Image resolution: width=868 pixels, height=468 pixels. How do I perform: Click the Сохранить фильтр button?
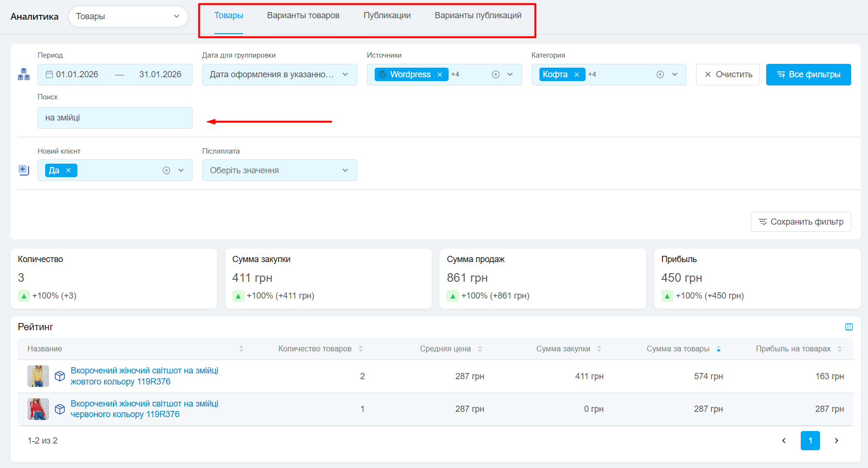[x=800, y=222]
